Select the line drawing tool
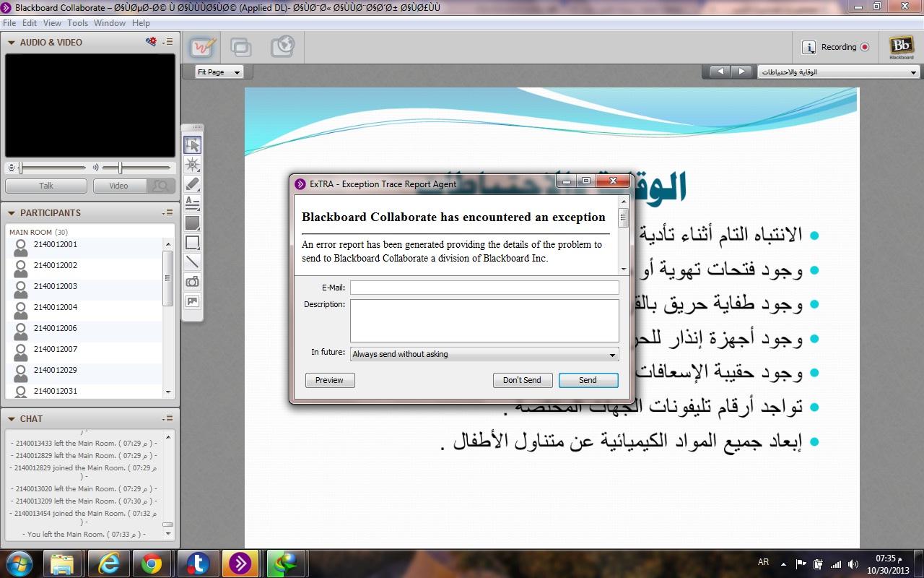 192,262
